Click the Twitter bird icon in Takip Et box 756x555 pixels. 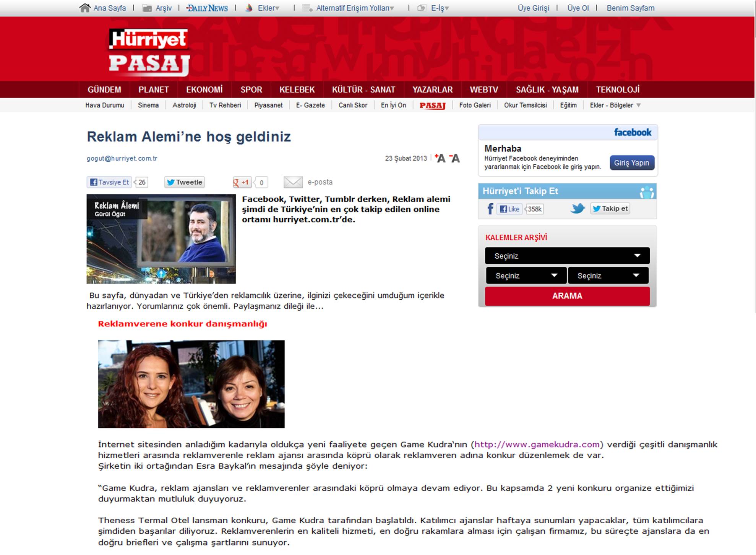578,208
